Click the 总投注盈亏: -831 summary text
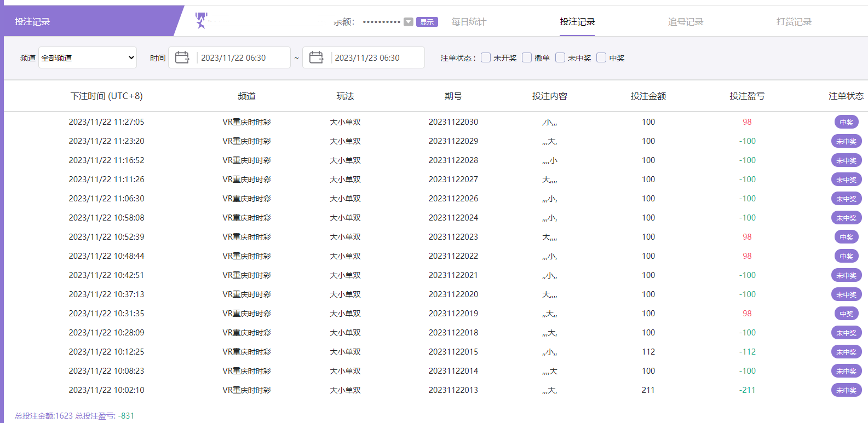This screenshot has width=868, height=423. [x=105, y=416]
